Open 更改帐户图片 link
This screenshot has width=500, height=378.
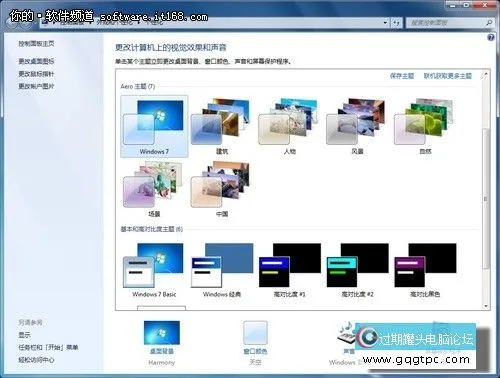36,86
